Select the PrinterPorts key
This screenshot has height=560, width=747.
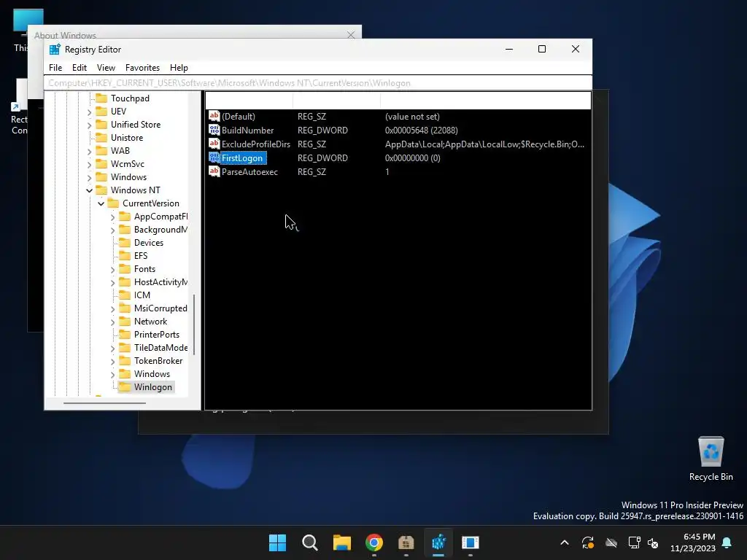tap(157, 334)
